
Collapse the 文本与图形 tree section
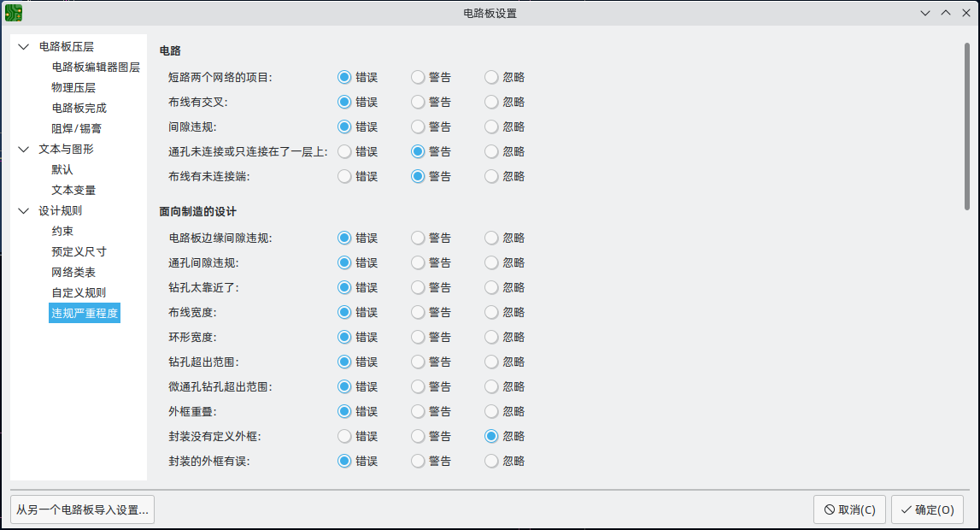(x=24, y=150)
